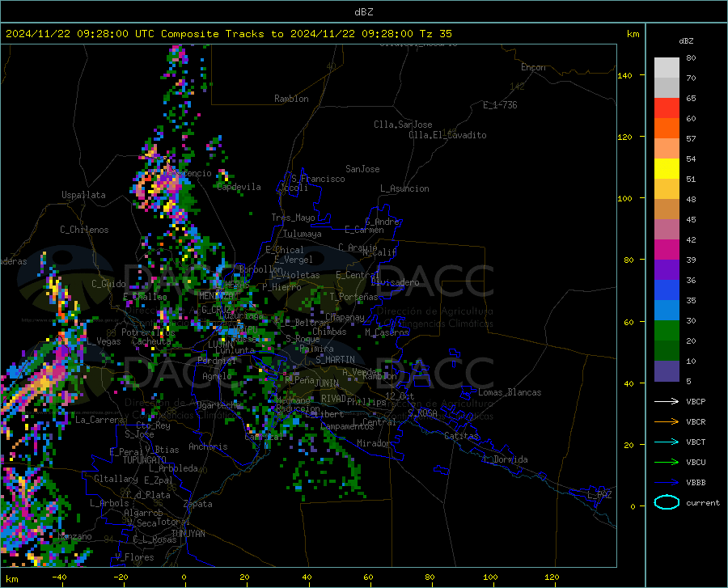Screen dimensions: 728x588
Task: Click the 'S_MARTIN' map label
Action: tap(335, 360)
